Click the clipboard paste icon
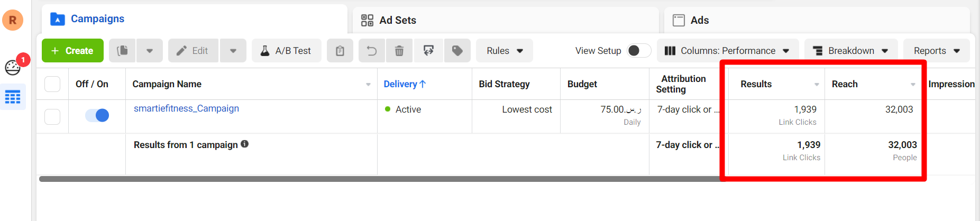Viewport: 980px width, 221px height. (x=340, y=51)
